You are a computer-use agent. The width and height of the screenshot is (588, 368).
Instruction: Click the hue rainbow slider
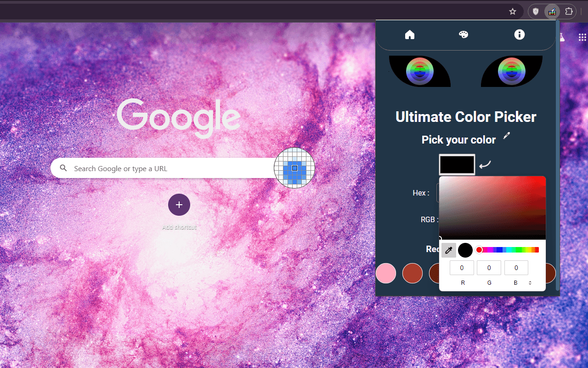[x=507, y=250]
